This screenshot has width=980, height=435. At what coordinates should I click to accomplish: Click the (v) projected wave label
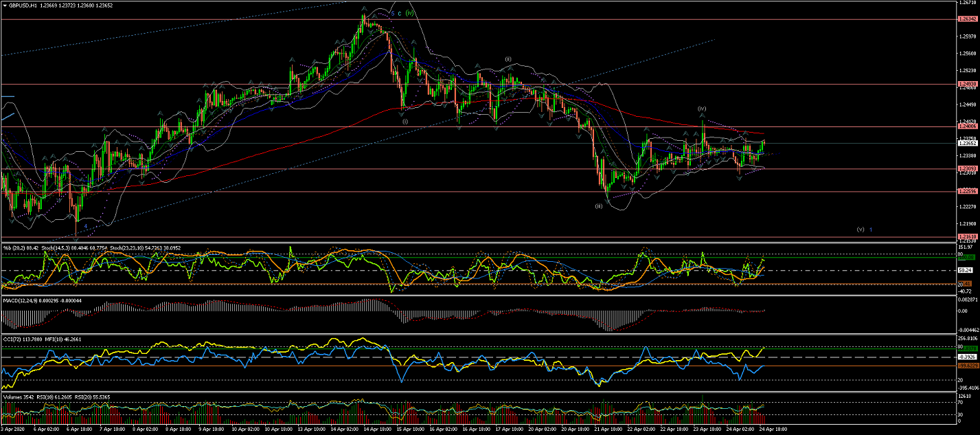click(x=861, y=229)
